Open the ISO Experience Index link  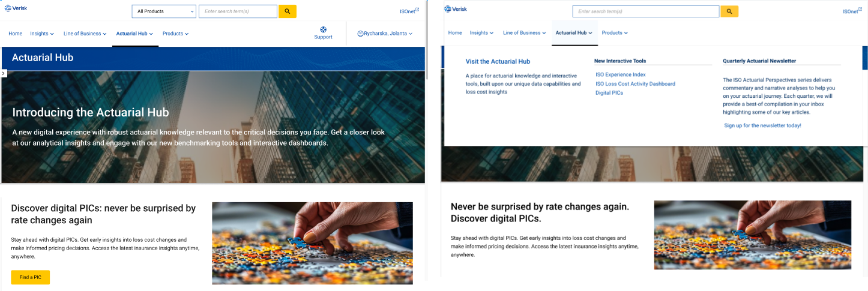621,74
